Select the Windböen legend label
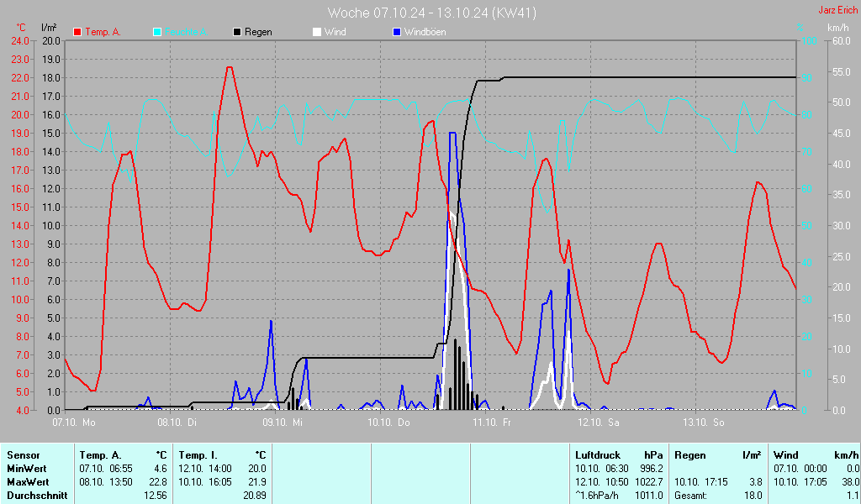This screenshot has width=861, height=504. 425,32
